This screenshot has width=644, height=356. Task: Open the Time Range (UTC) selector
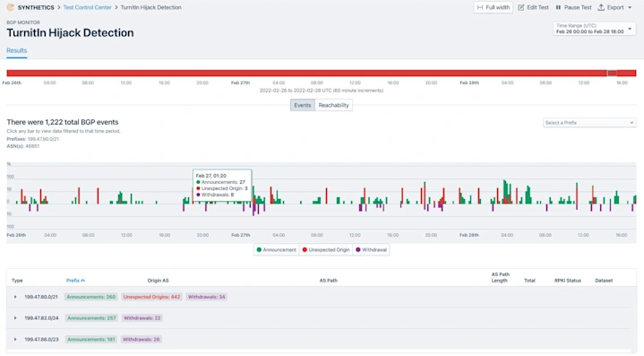point(594,29)
